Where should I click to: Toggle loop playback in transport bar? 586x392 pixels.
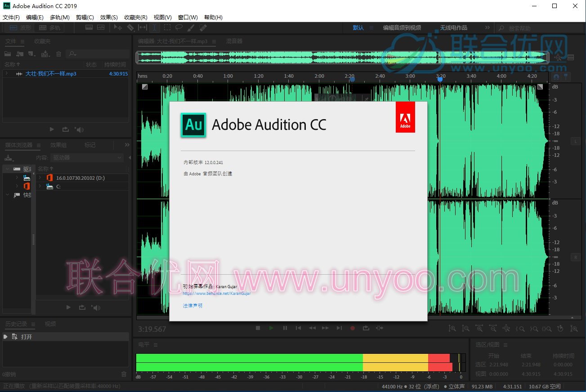[x=366, y=328]
